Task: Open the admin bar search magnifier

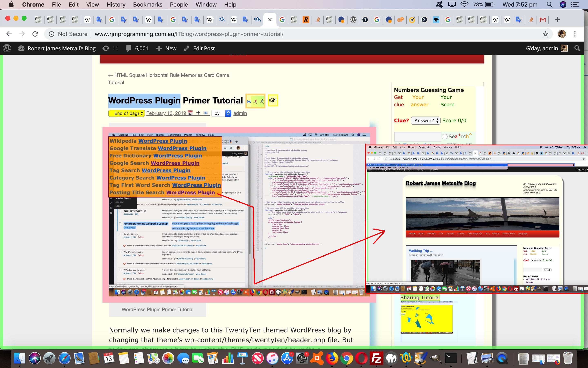Action: click(577, 48)
